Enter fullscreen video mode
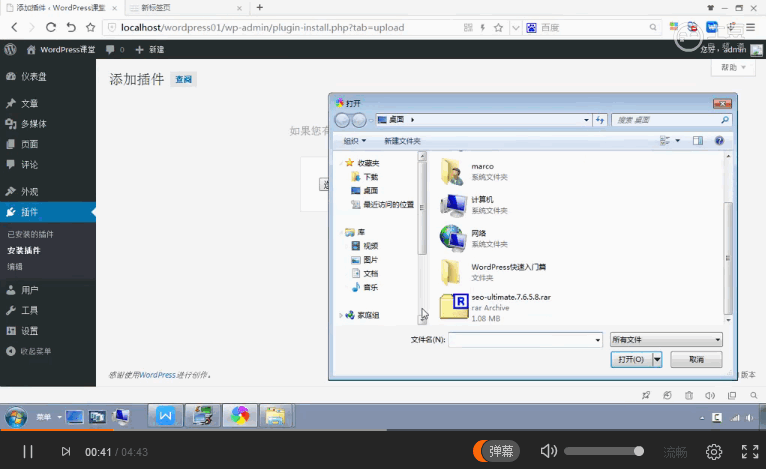This screenshot has width=766, height=469. point(750,451)
